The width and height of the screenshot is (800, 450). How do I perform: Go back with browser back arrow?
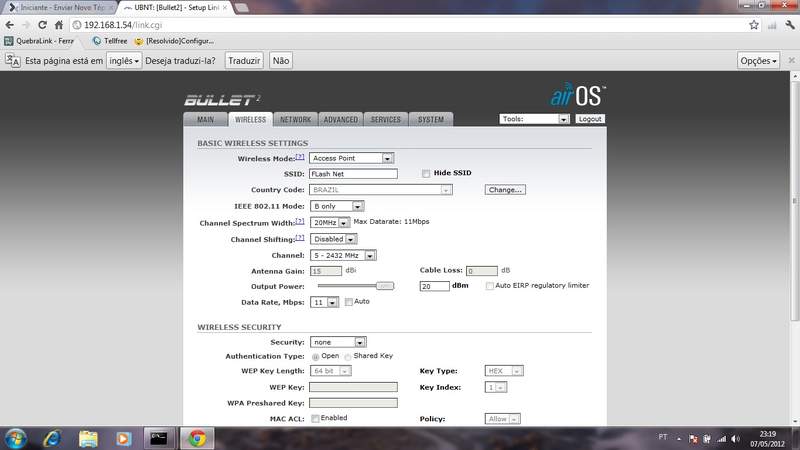[10, 24]
